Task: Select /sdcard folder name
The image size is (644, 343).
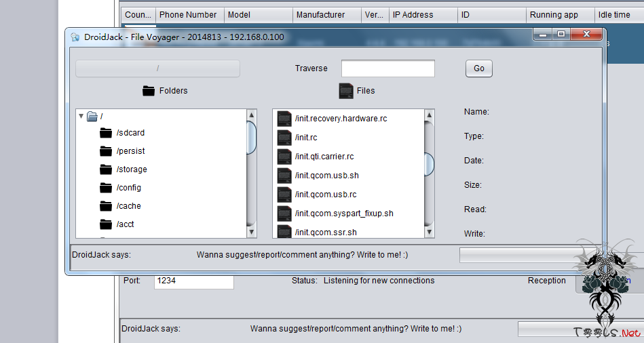Action: pyautogui.click(x=130, y=133)
